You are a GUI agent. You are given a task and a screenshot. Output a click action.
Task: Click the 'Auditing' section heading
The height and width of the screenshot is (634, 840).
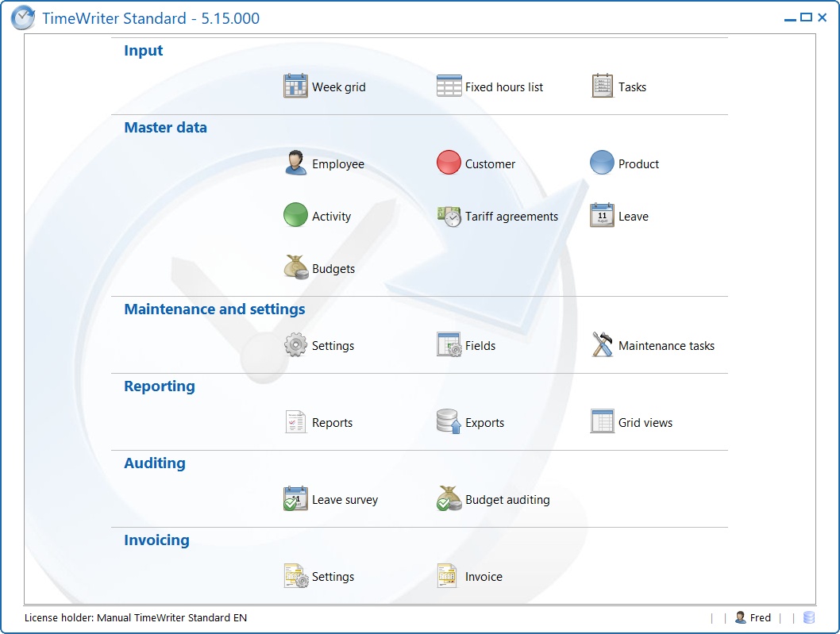point(155,463)
